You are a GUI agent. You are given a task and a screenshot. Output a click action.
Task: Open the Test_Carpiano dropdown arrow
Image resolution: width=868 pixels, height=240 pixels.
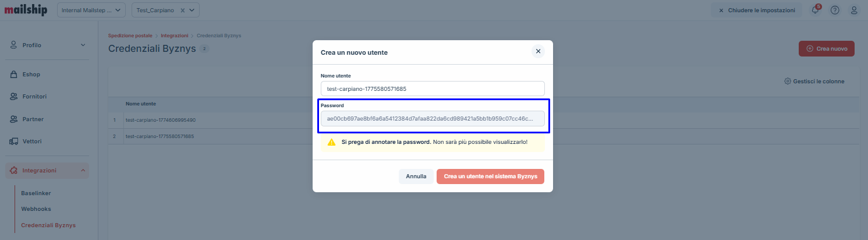tap(193, 10)
